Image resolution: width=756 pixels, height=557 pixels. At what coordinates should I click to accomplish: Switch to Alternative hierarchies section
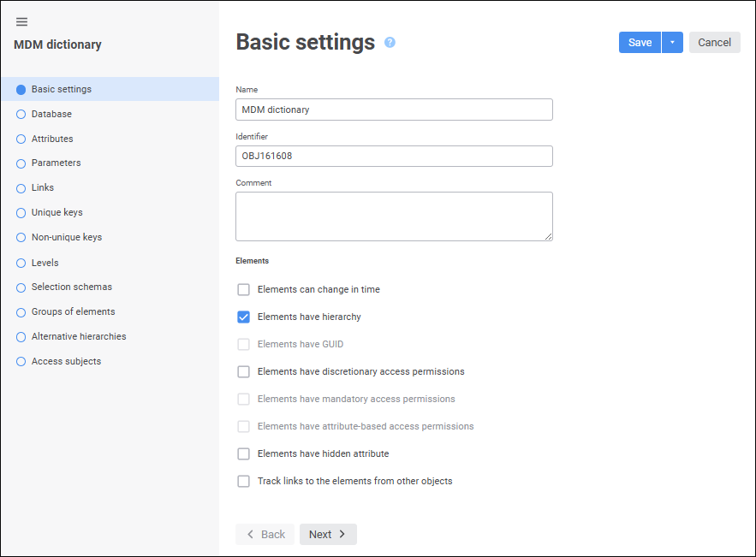78,336
